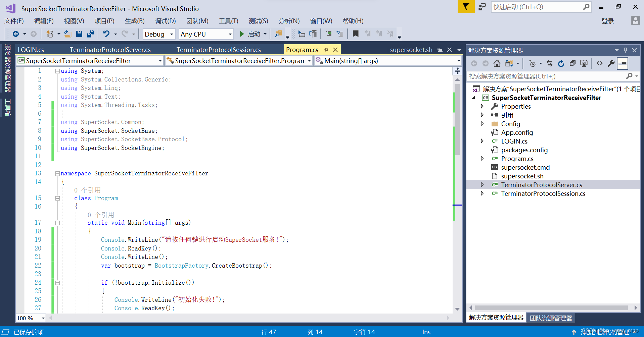Click the yellow notifications flag icon
644x337 pixels.
pyautogui.click(x=466, y=7)
